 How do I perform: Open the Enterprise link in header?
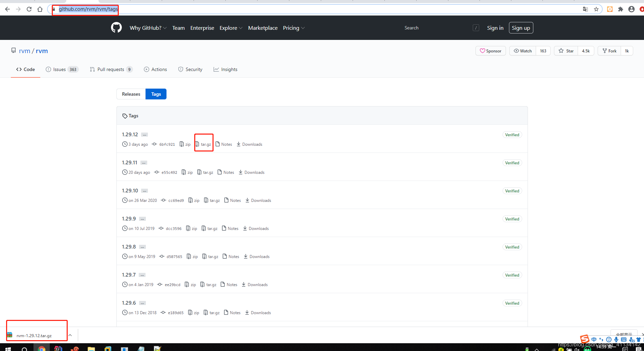point(202,28)
